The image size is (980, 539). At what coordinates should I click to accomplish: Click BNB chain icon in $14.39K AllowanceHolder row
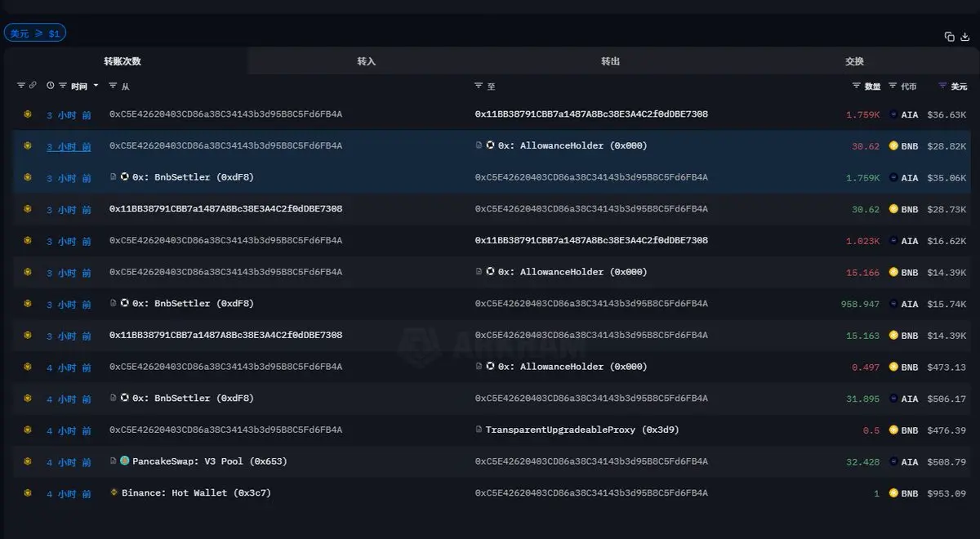27,272
